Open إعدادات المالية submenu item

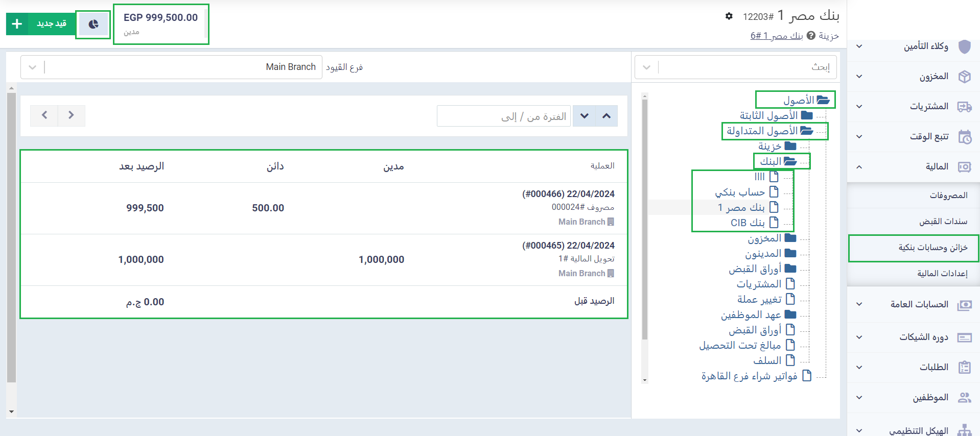[x=913, y=274]
